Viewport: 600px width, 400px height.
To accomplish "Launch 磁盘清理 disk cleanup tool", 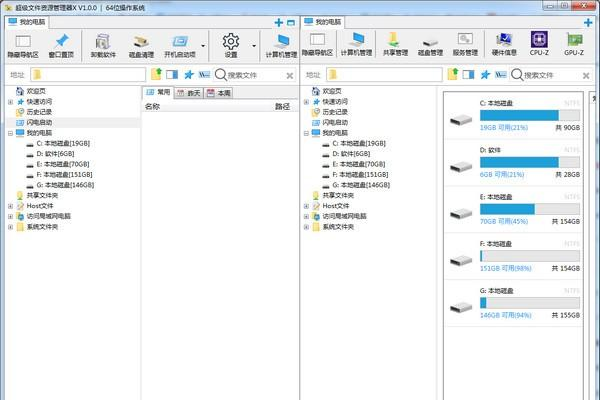I will click(141, 47).
